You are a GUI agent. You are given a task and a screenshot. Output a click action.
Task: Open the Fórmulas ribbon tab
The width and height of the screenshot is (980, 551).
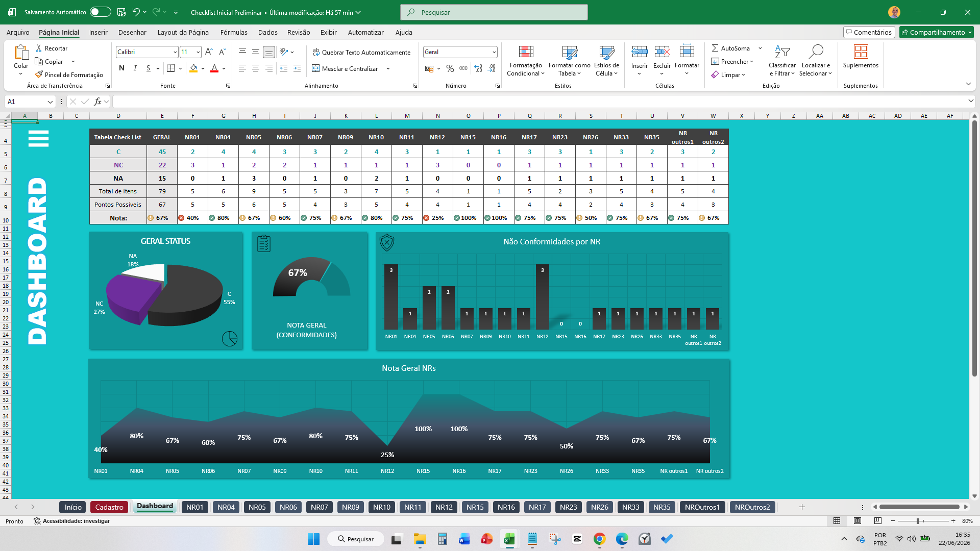coord(234,32)
